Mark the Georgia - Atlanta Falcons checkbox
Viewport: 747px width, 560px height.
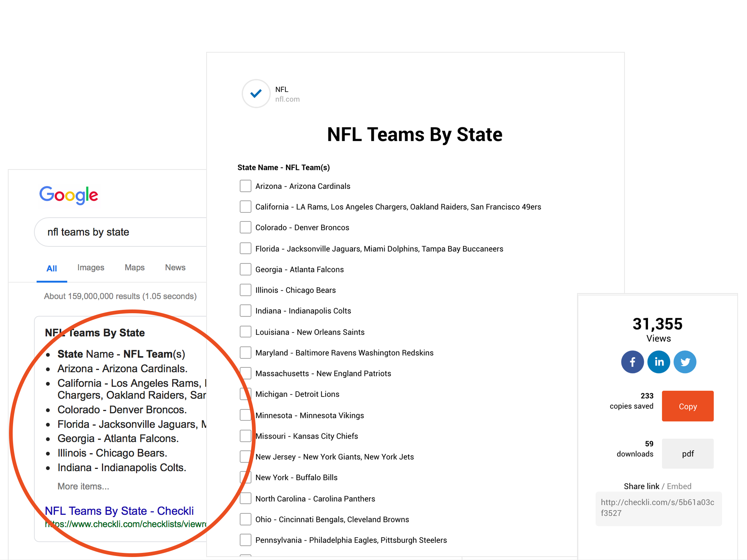coord(245,269)
